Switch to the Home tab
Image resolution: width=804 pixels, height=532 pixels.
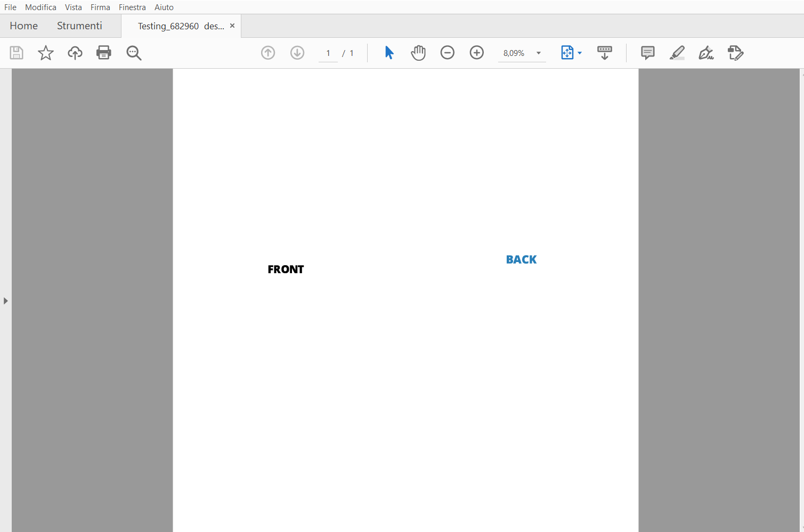pyautogui.click(x=23, y=26)
